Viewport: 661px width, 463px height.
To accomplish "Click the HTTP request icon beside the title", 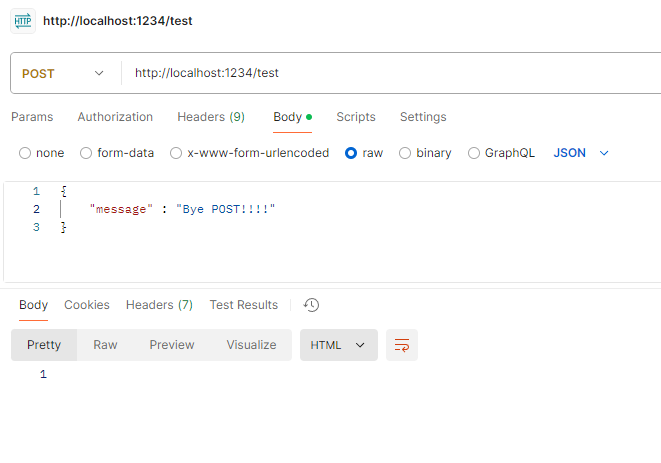I will coord(23,21).
